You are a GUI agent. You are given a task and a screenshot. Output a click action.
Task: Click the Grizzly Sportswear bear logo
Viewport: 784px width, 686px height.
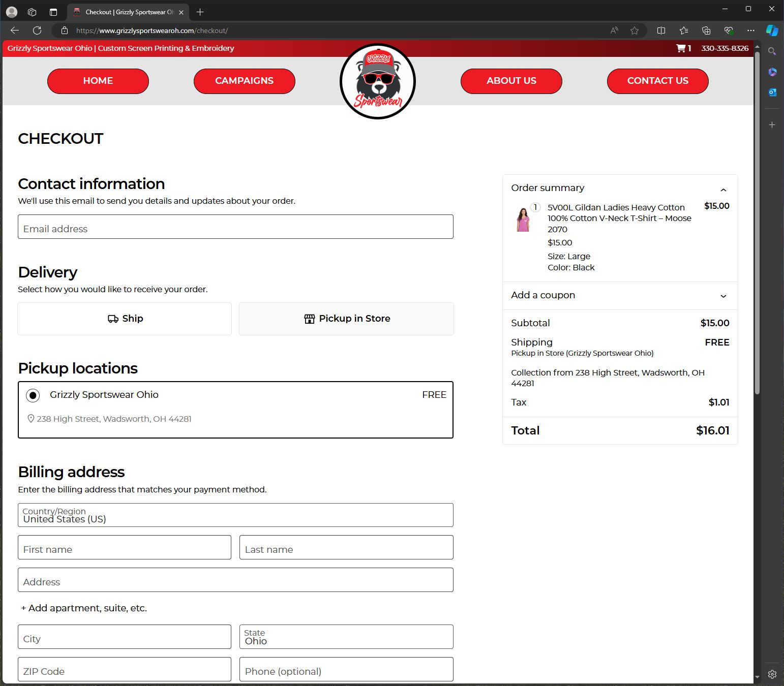coord(378,81)
